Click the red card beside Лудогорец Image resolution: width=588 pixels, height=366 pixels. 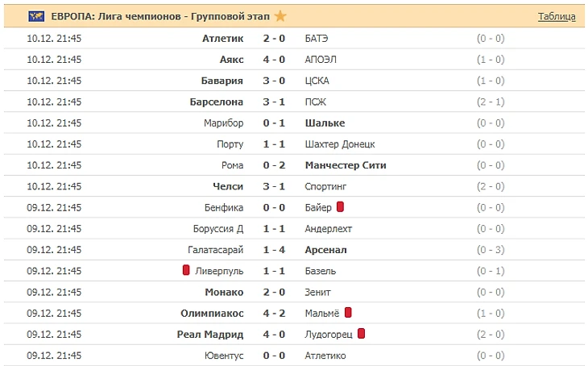point(362,333)
